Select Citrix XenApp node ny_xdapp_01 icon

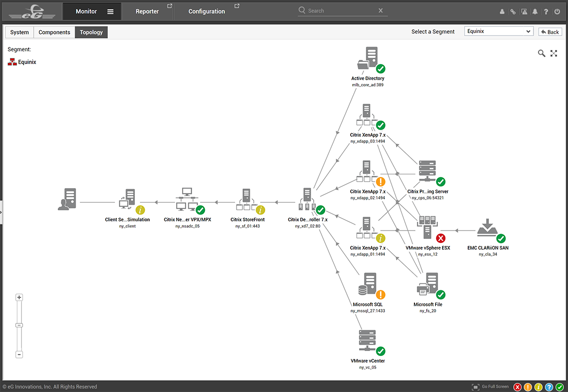point(366,228)
